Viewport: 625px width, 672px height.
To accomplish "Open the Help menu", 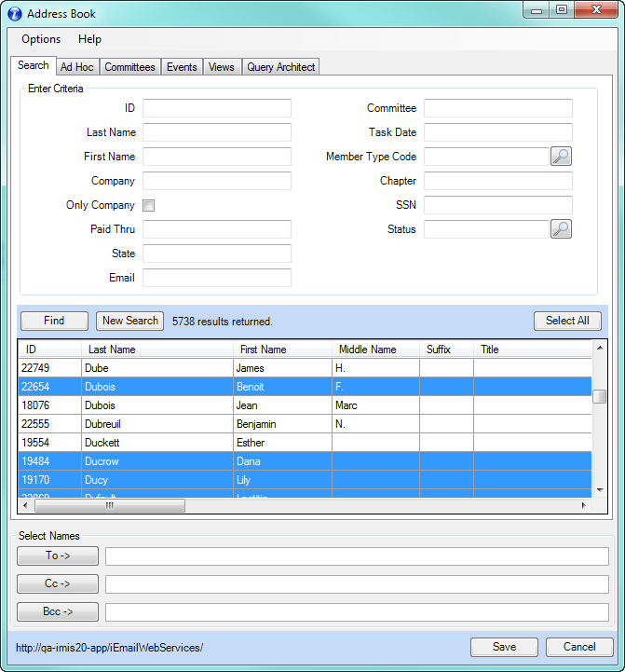I will [90, 39].
